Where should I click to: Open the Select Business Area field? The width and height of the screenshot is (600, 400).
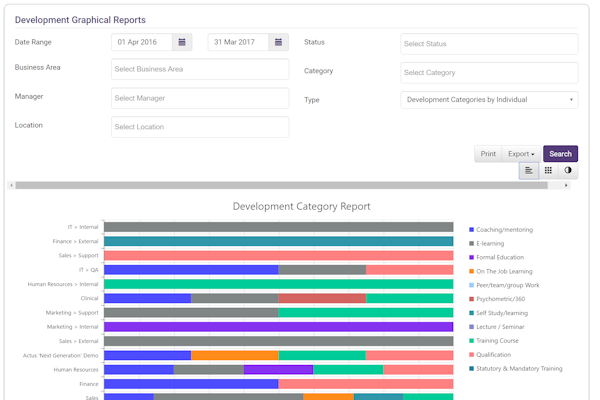(200, 69)
